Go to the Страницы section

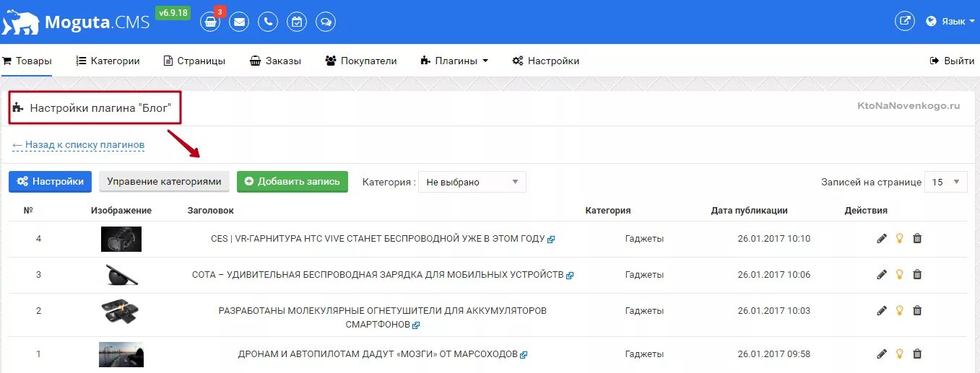[x=194, y=61]
